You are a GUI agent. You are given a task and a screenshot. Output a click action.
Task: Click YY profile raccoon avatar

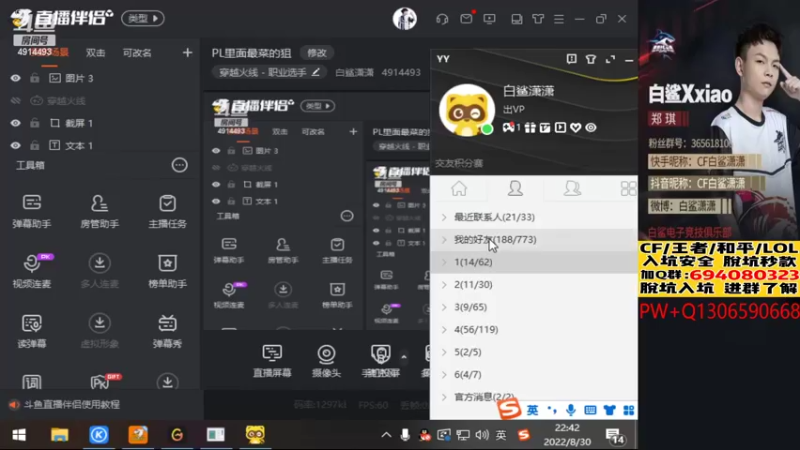coord(467,110)
